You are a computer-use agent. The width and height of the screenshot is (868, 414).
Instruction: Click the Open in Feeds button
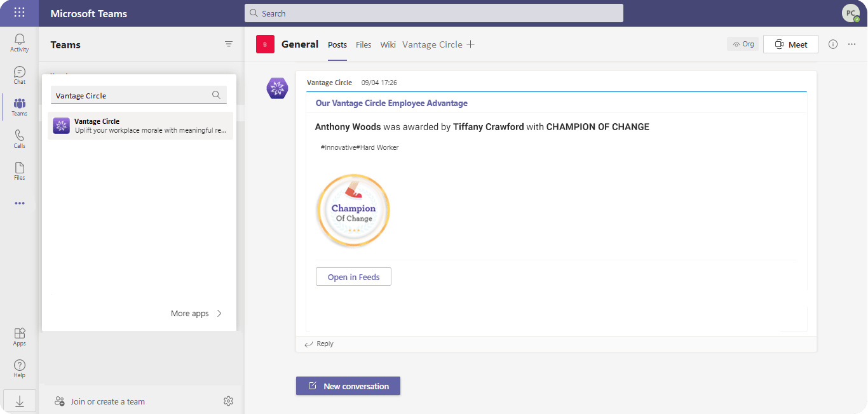point(353,277)
